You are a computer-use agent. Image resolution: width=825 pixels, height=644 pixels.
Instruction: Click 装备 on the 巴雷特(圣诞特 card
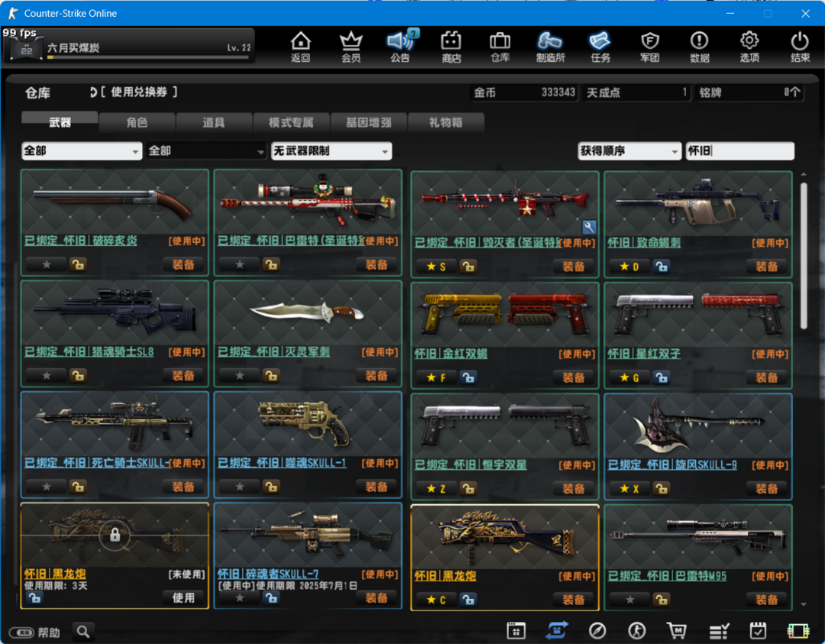click(376, 264)
